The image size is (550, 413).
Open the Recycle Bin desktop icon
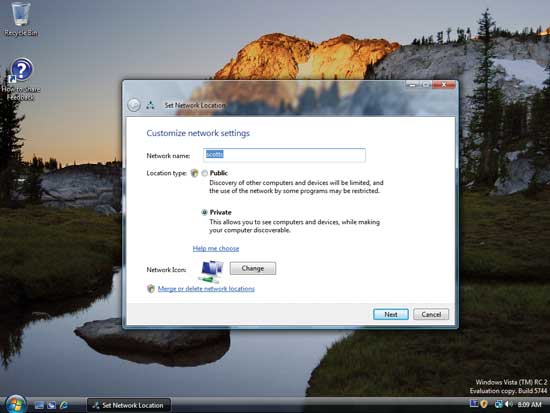21,19
